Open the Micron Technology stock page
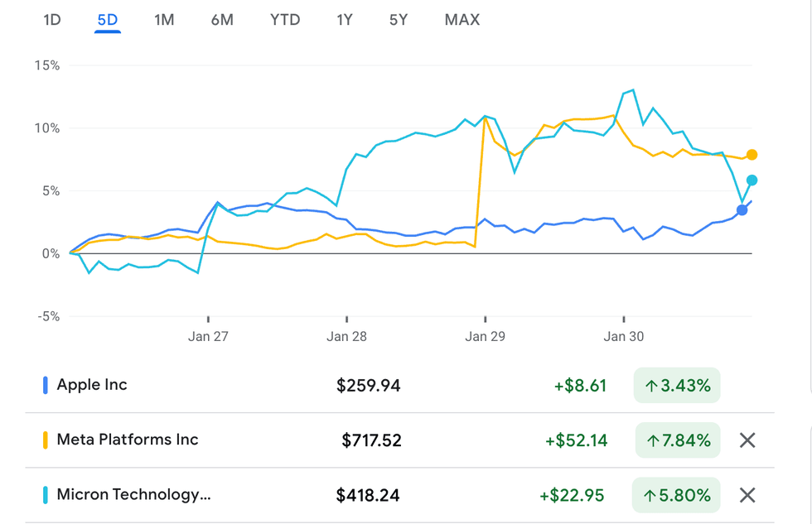The image size is (812, 524). pos(133,495)
